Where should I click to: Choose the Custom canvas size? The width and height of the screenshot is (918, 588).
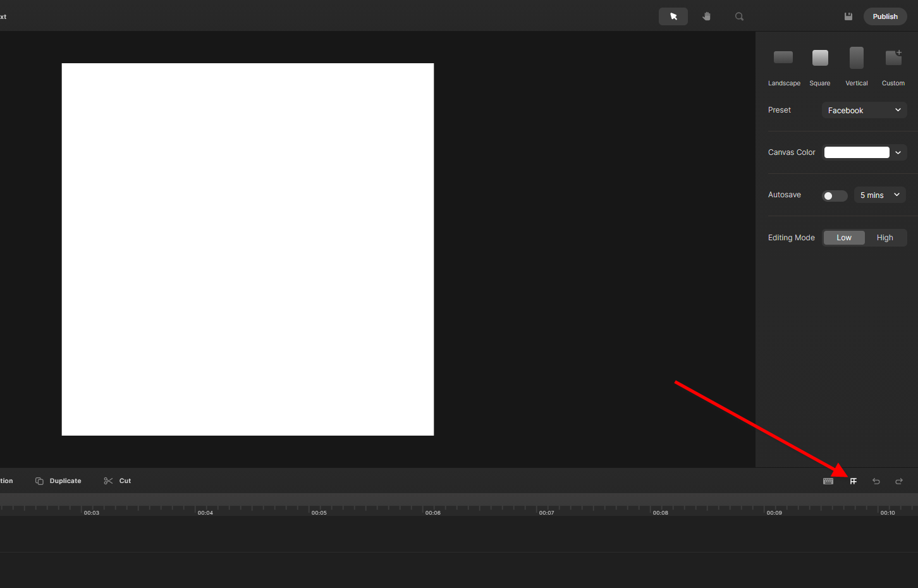(x=893, y=66)
